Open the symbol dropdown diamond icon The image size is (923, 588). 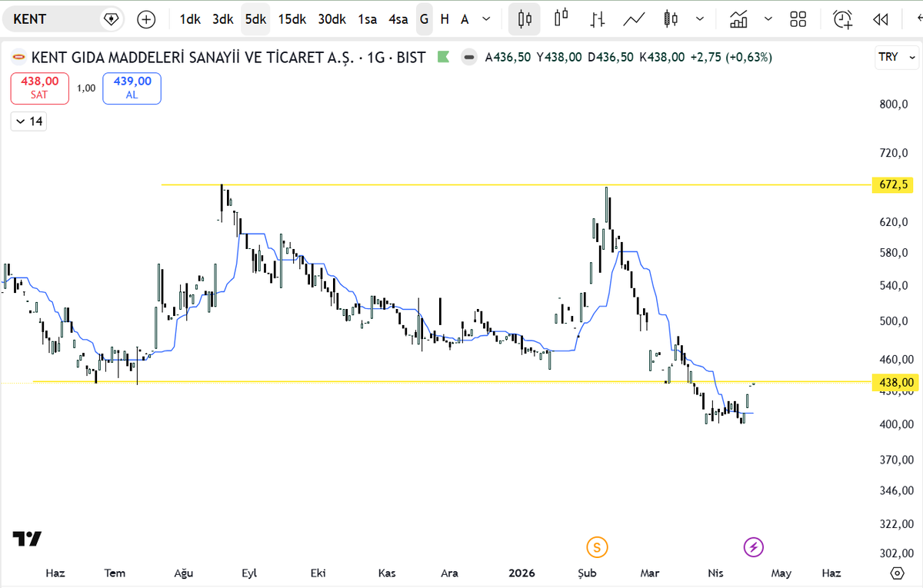point(111,19)
